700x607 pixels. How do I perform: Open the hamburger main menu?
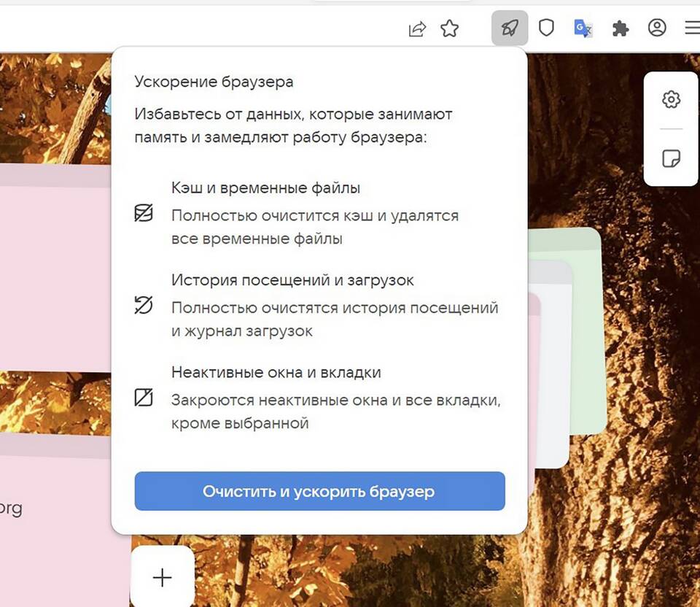point(693,28)
